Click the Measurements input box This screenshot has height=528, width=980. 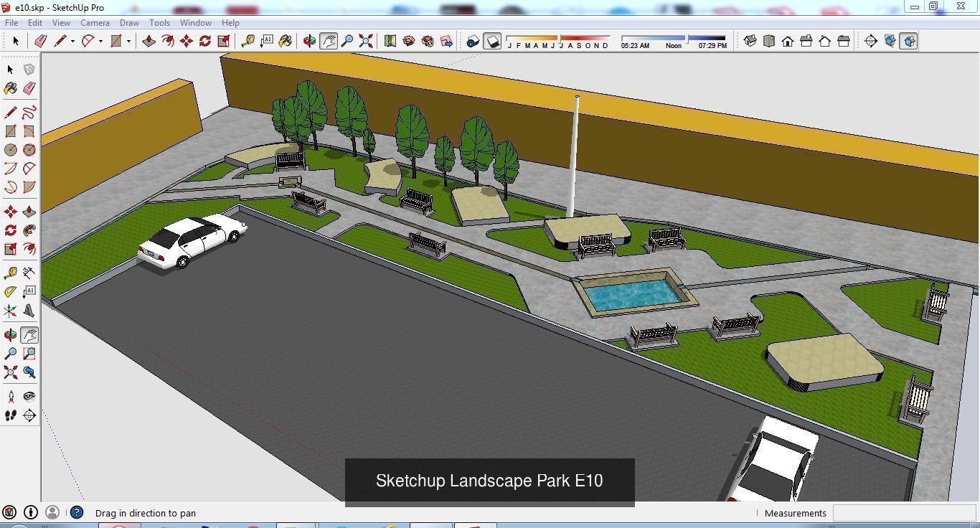pos(904,513)
